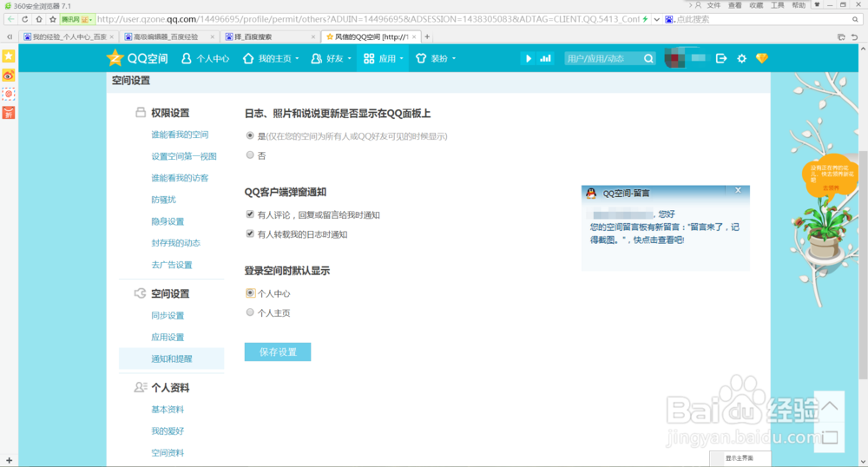Click the user avatar thumbnail
The height and width of the screenshot is (467, 868).
point(674,58)
